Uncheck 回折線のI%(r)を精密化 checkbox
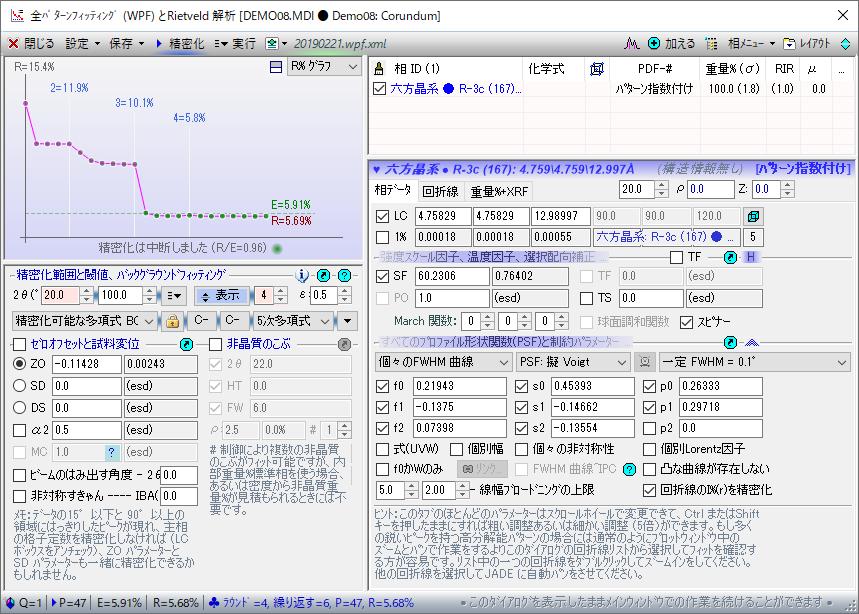This screenshot has height=614, width=859. tap(649, 490)
